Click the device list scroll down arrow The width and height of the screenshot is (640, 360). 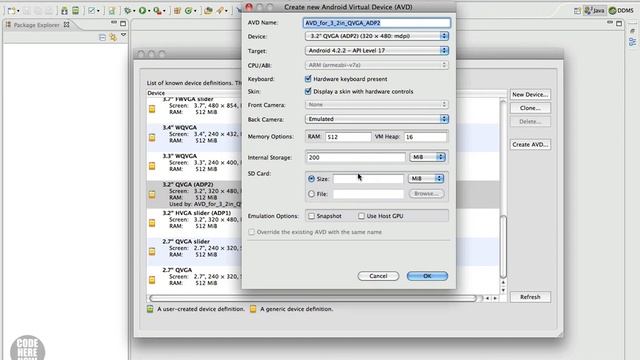coord(503,290)
